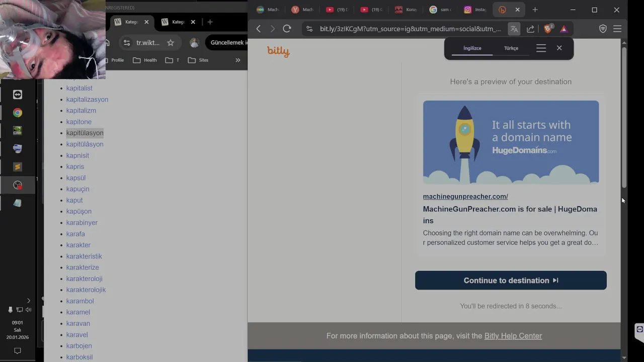Open the kapsül word link
This screenshot has height=362, width=644.
tap(76, 177)
